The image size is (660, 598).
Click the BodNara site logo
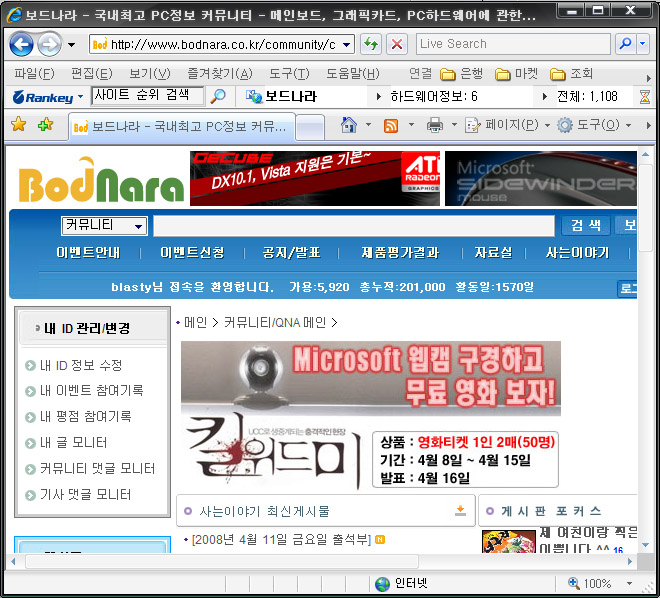click(101, 181)
